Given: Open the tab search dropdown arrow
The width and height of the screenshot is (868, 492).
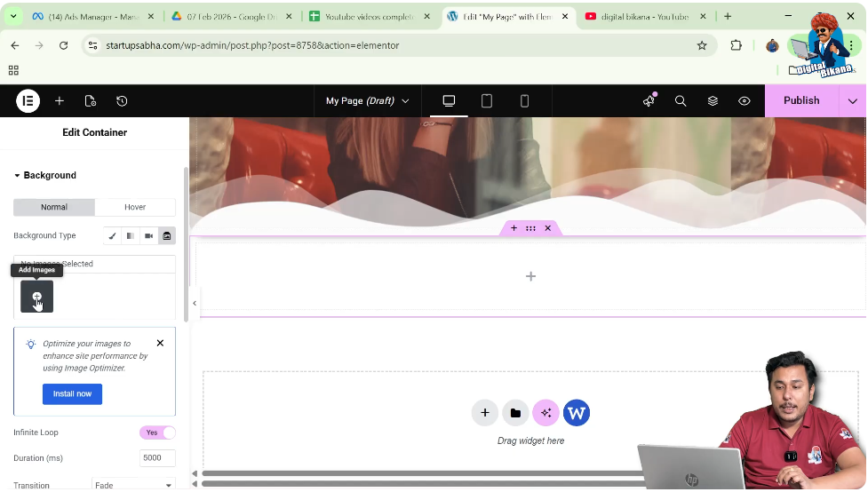Looking at the screenshot, I should [x=13, y=17].
